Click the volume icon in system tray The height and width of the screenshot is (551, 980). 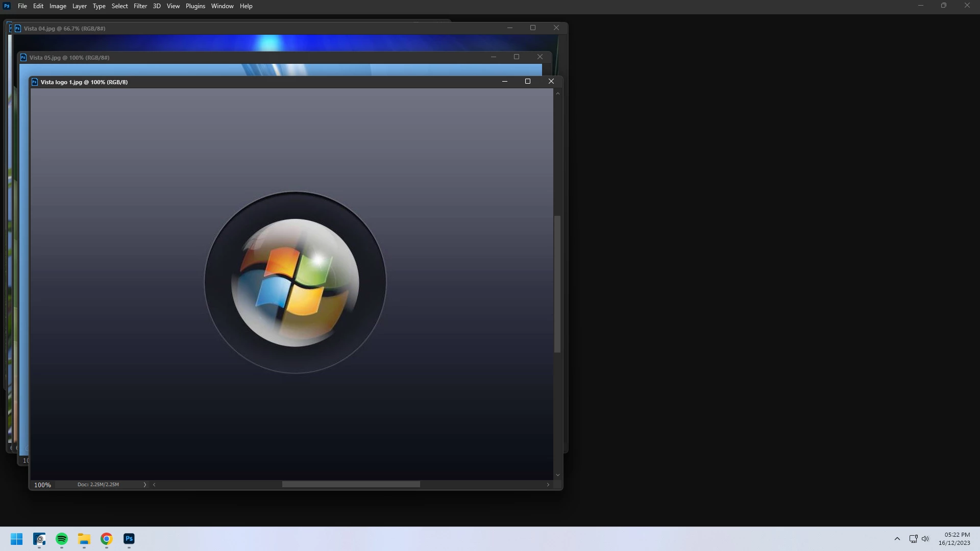(925, 539)
